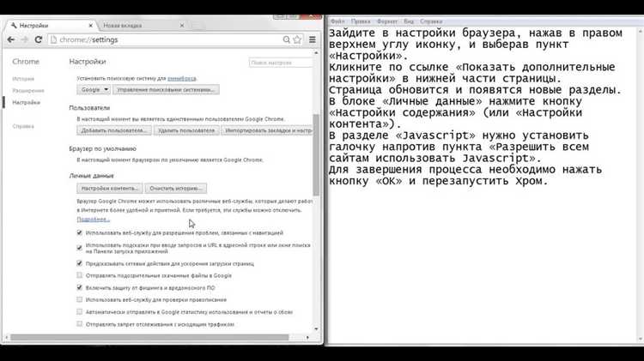Image resolution: width=644 pixels, height=361 pixels.
Task: Enable sending usage statistics to Google
Action: 79,312
